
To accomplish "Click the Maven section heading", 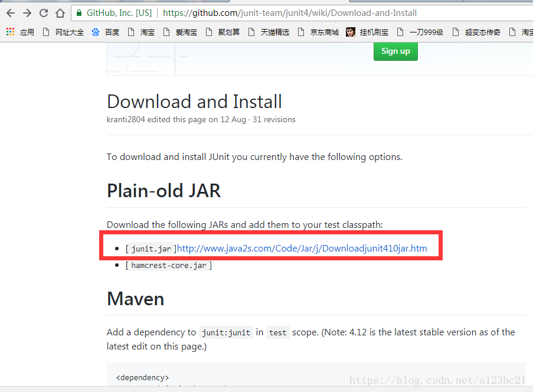I will pos(135,299).
